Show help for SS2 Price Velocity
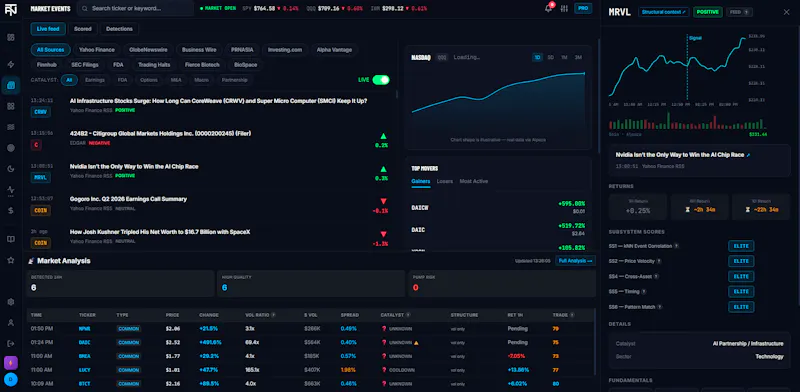This screenshot has width=800, height=392. (x=659, y=261)
